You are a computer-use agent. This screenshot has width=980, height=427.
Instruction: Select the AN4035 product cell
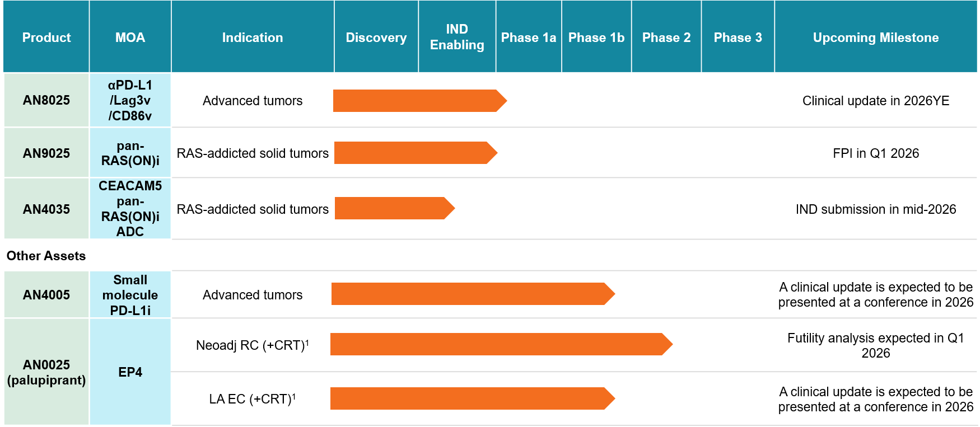pos(46,209)
